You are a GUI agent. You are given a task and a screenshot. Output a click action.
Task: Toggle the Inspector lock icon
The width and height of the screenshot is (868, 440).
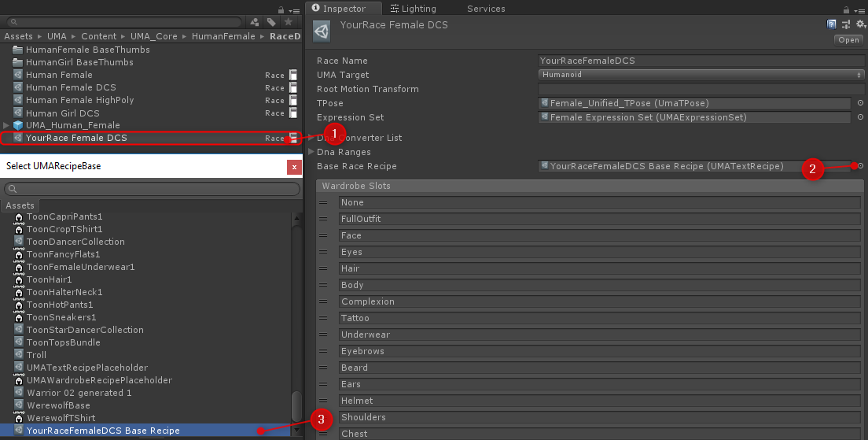pos(848,9)
